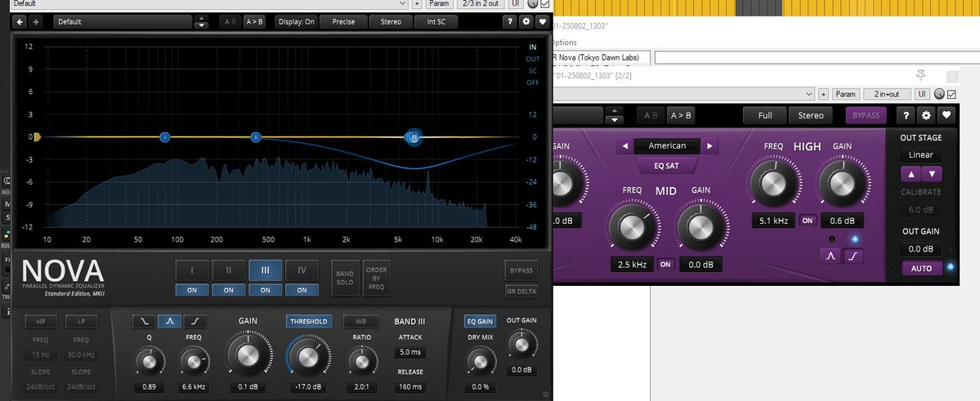Click Nova GAIN knob
This screenshot has height=401, width=980.
(x=248, y=355)
